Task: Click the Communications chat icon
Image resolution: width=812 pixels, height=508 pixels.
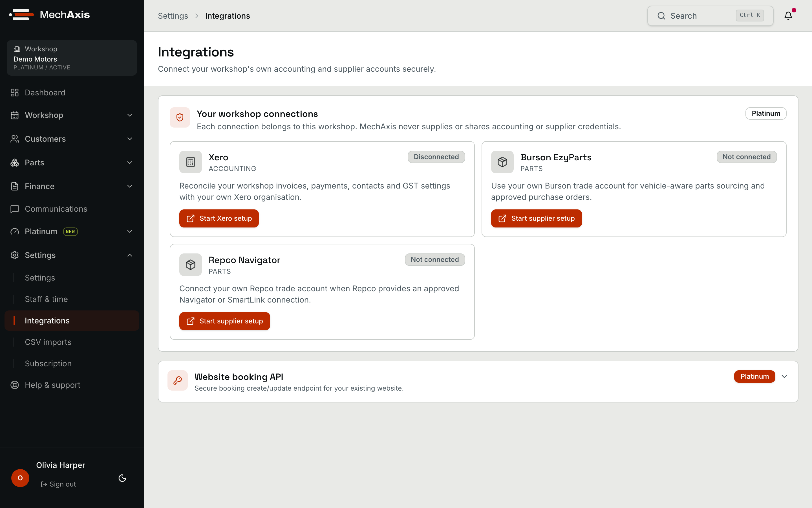Action: click(14, 209)
